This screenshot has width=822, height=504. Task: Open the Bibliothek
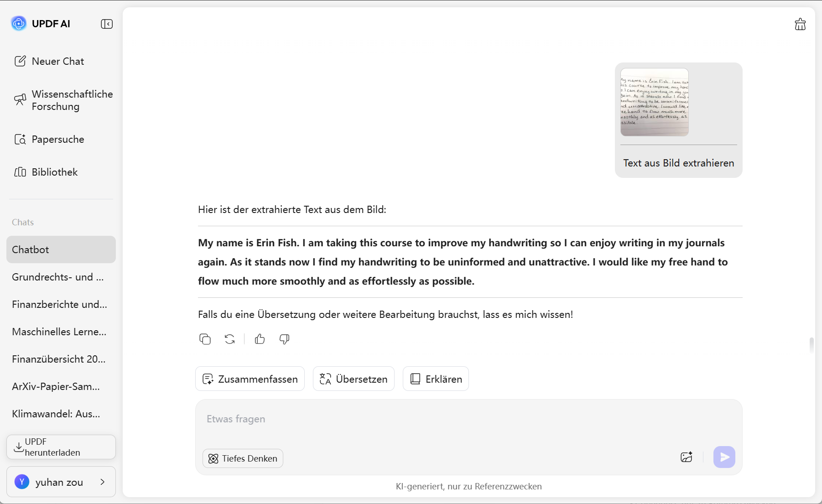tap(46, 172)
